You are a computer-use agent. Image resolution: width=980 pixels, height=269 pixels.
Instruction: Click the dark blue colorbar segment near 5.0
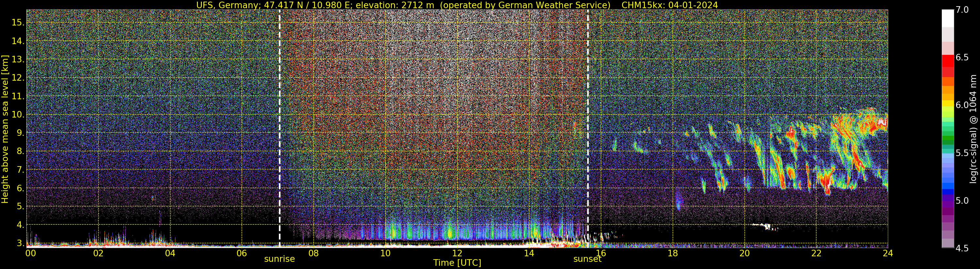point(948,192)
